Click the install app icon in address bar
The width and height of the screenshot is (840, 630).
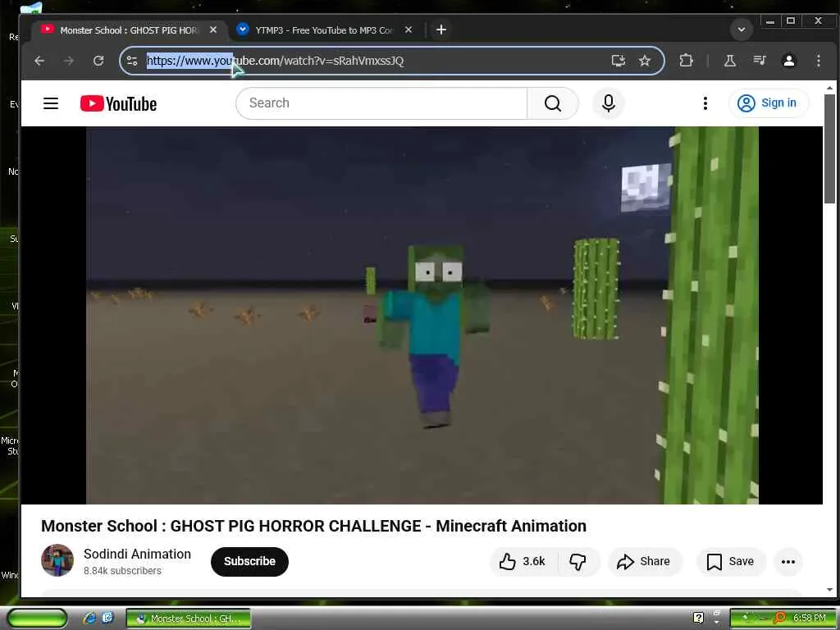tap(619, 61)
